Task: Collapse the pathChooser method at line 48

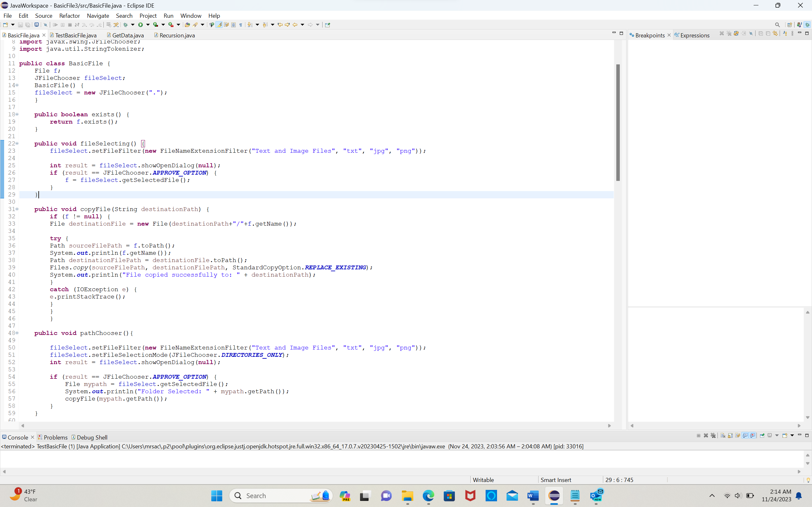Action: pos(17,333)
